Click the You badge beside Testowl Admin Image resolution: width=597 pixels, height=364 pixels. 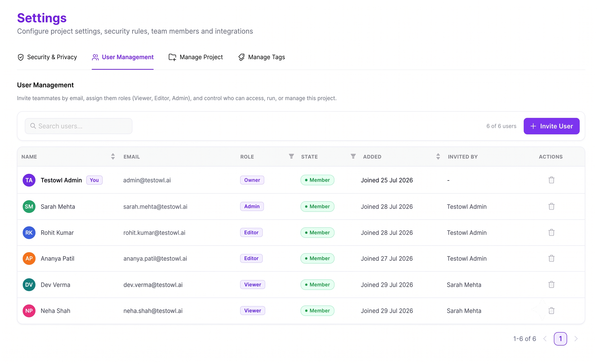click(x=94, y=180)
